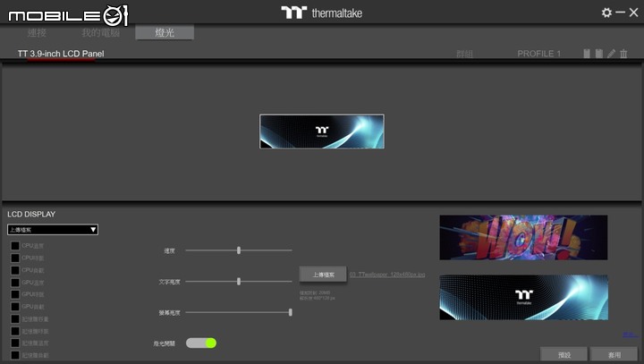Adjust the 文字亮度 text brightness slider

point(239,282)
